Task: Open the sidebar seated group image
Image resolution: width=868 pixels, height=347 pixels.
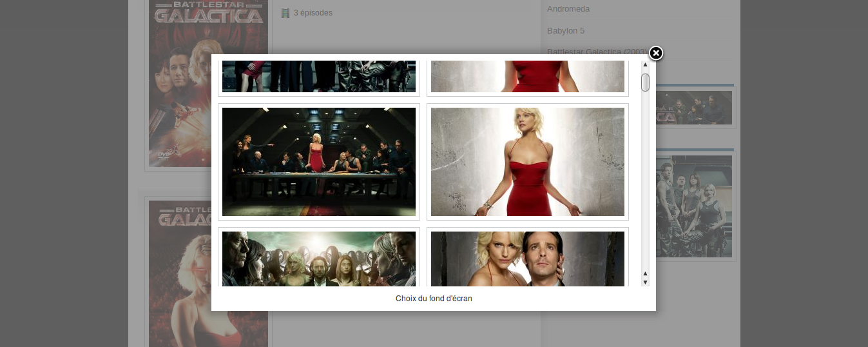Action: (x=694, y=107)
